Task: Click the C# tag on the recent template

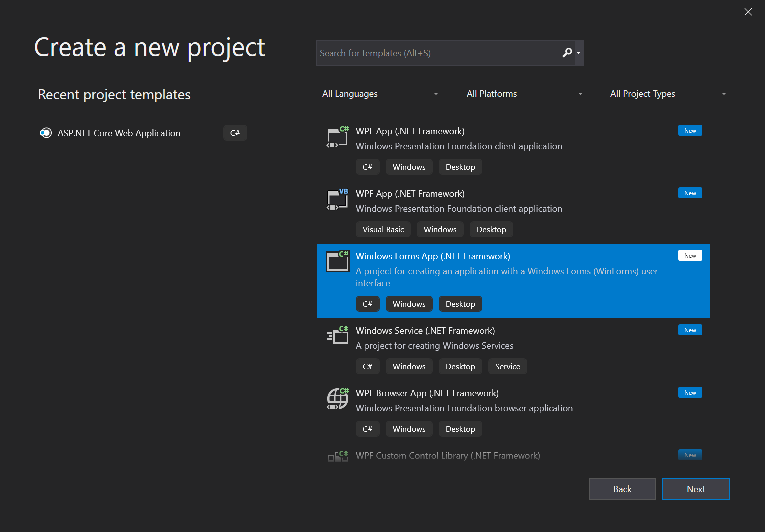Action: tap(235, 133)
